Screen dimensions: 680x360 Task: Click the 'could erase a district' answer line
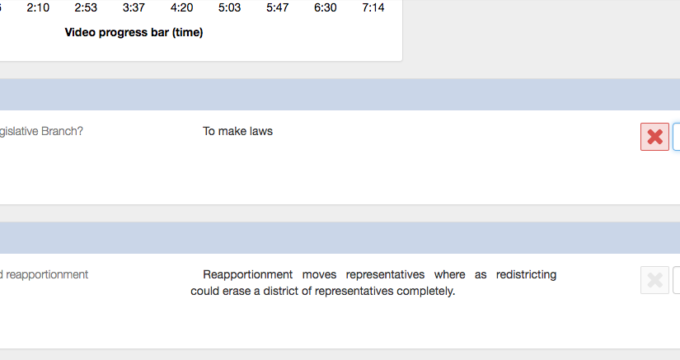(x=323, y=291)
